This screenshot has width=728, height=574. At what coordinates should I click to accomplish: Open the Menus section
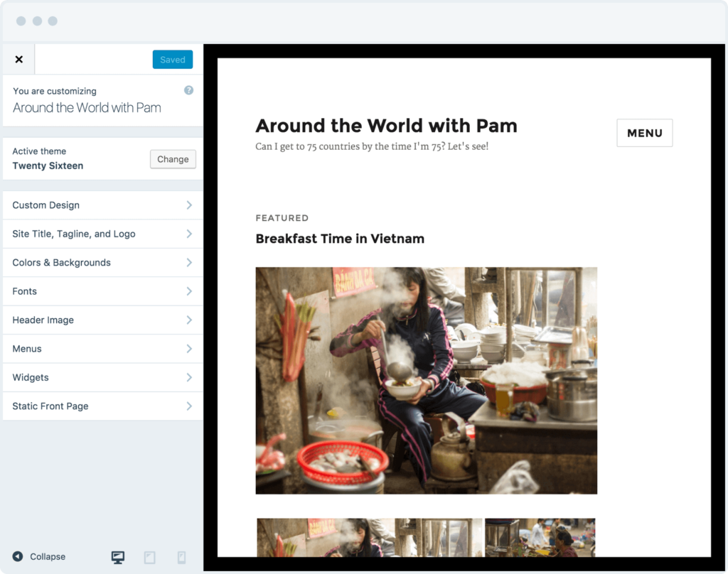[102, 349]
